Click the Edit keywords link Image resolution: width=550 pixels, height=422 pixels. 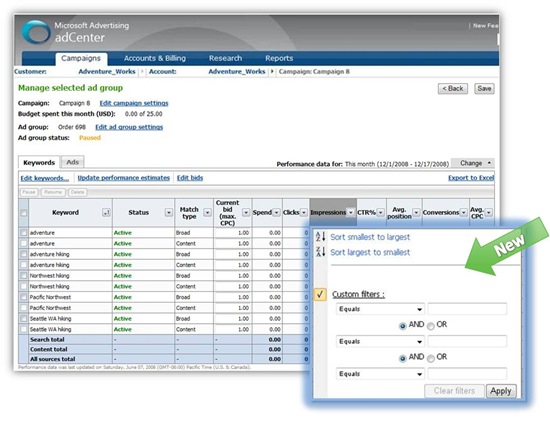45,178
